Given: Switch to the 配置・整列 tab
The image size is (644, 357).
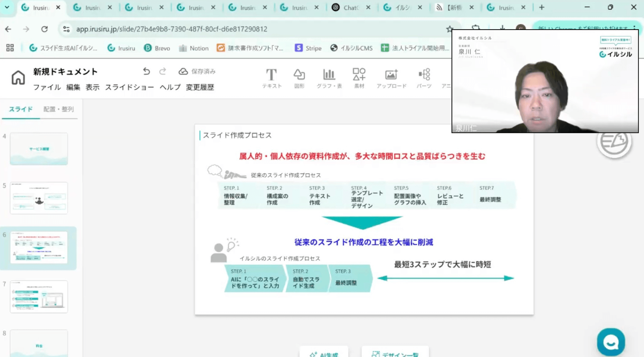Looking at the screenshot, I should click(x=59, y=109).
